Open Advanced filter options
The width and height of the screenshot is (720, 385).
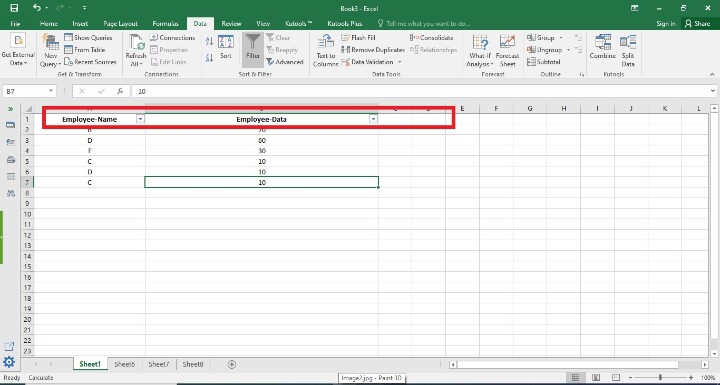[285, 62]
